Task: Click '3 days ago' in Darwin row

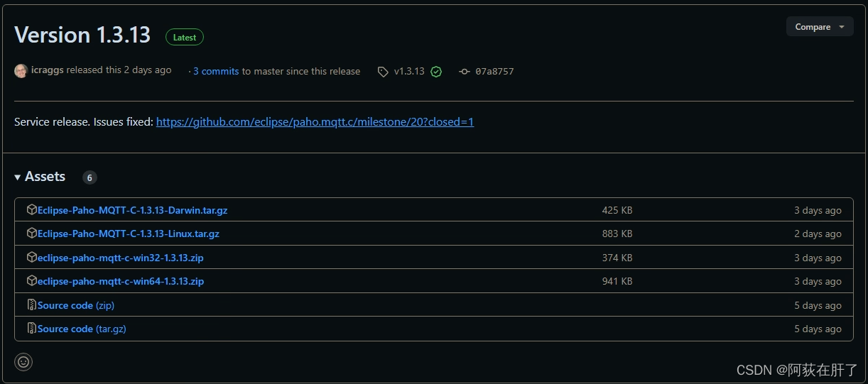Action: [818, 211]
